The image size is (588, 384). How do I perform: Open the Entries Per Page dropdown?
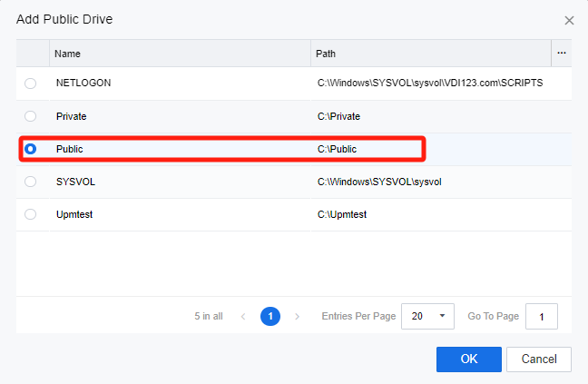427,316
